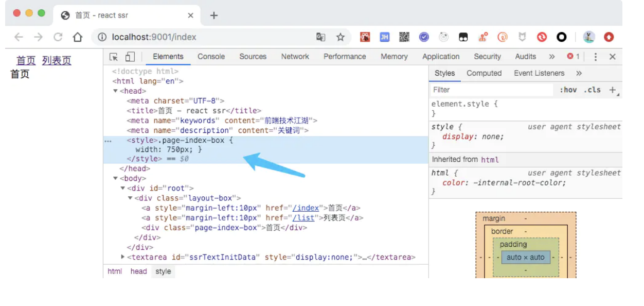Click the /index href link in Elements
644x306 pixels.
tap(306, 208)
